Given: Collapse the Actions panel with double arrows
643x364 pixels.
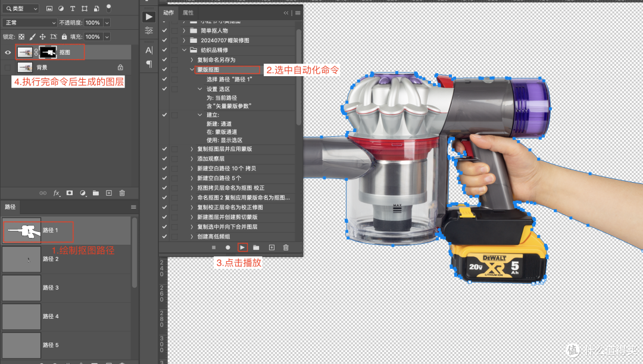Looking at the screenshot, I should click(286, 13).
